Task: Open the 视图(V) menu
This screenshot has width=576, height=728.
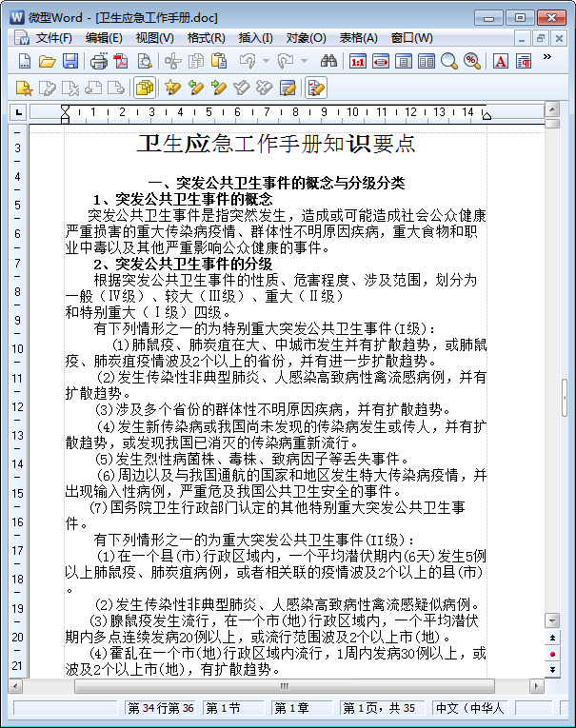Action: click(154, 38)
